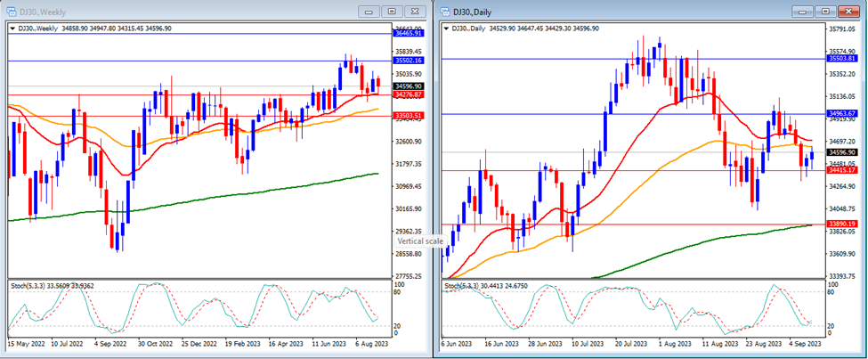The width and height of the screenshot is (868, 359).
Task: Click the 35502.16 blue price label in Weekly chart
Action: 409,61
